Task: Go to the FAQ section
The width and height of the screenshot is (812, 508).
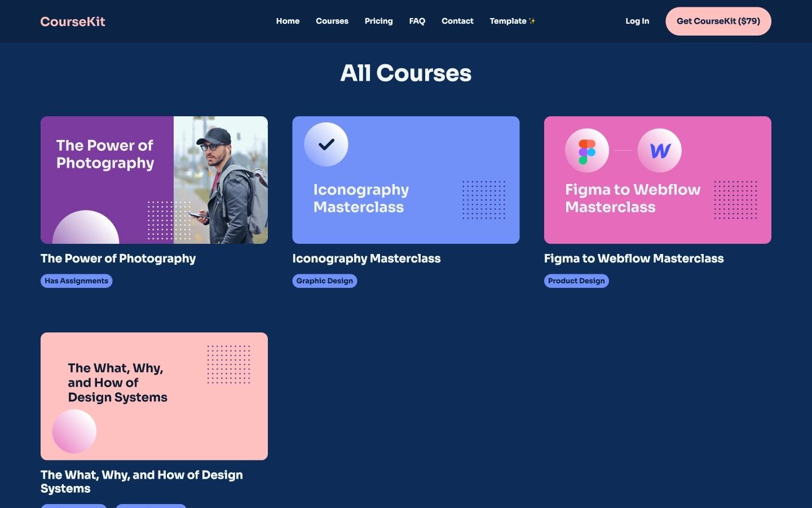Action: pos(417,21)
